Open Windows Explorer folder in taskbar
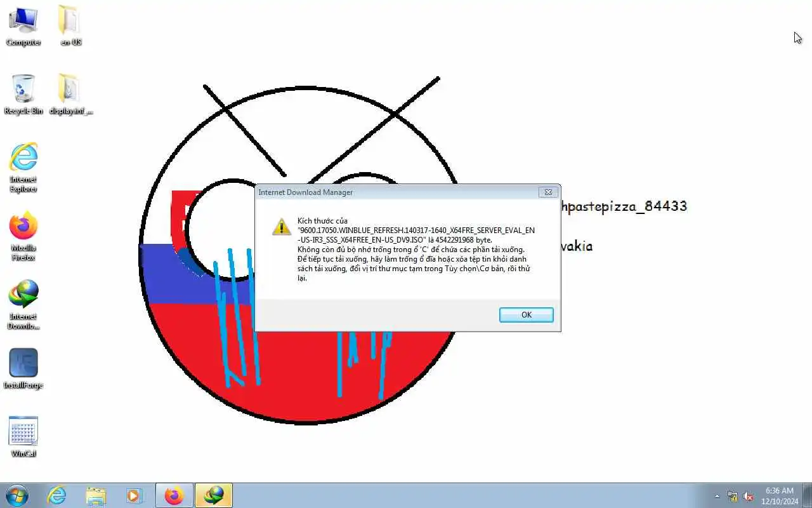 point(96,495)
